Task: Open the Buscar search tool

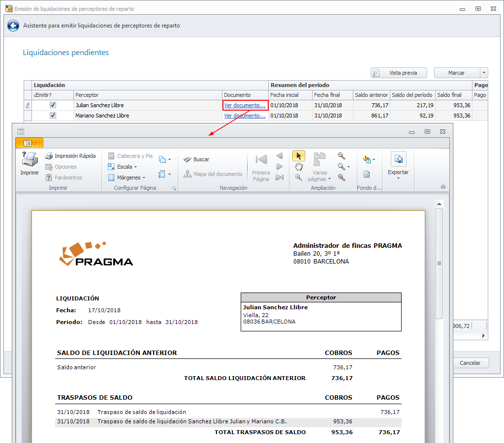Action: tap(197, 159)
